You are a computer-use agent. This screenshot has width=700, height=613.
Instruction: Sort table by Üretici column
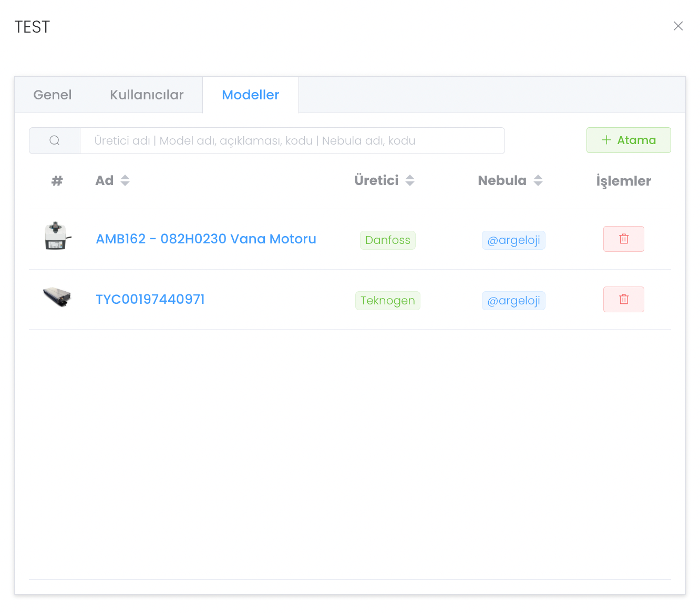(x=409, y=181)
